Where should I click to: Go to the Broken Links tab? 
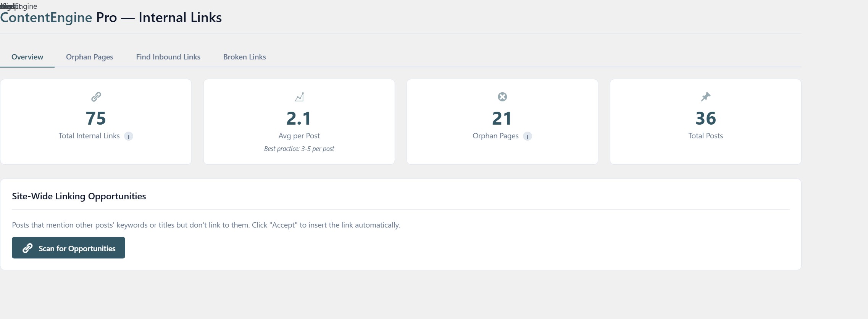coord(244,57)
